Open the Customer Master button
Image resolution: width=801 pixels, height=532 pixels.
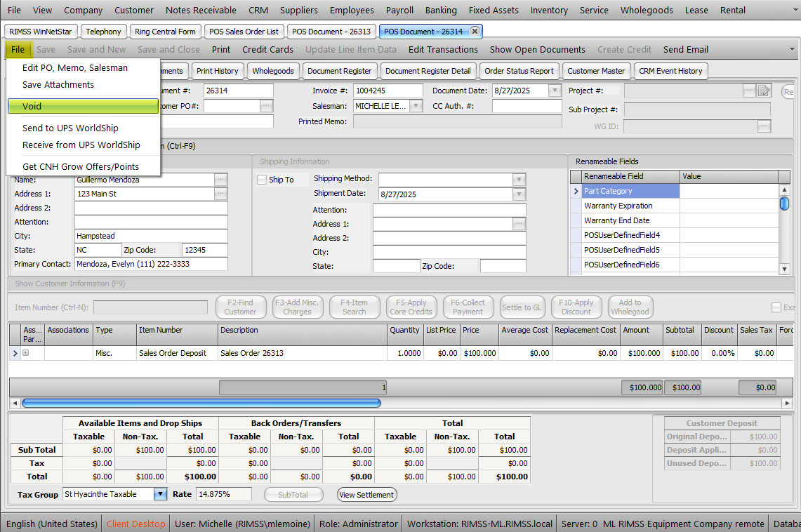(x=596, y=71)
